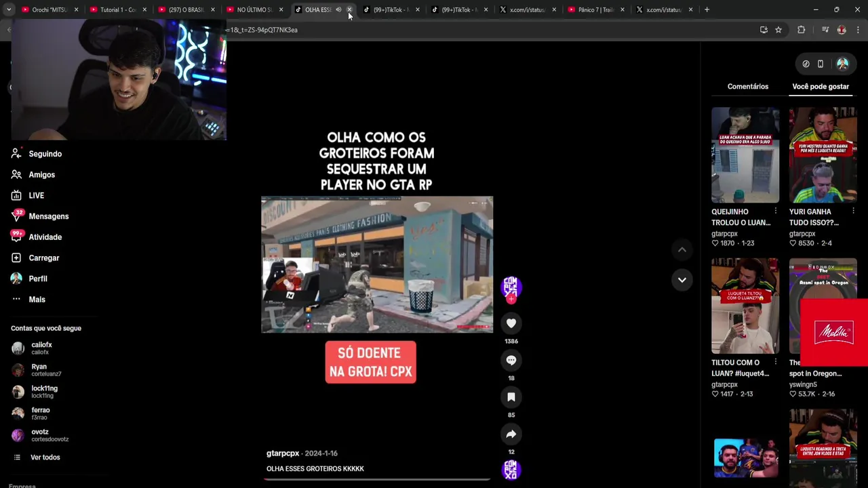The image size is (868, 488).
Task: Open browser extensions puzzle icon
Action: 801,30
